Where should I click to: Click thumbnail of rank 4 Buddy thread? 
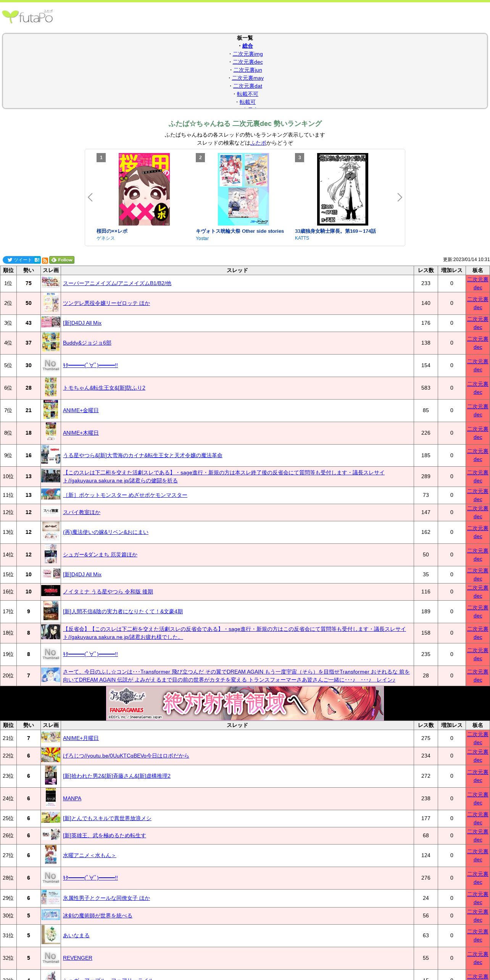tap(51, 342)
